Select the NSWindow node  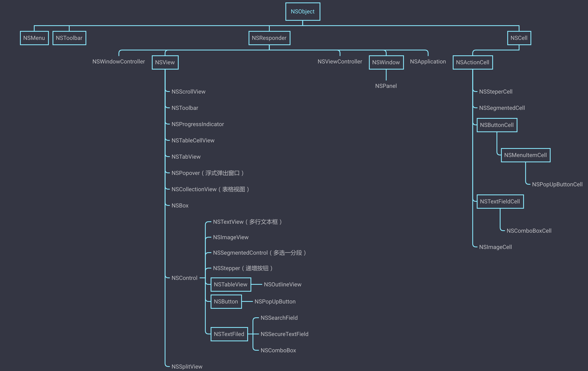pos(386,62)
